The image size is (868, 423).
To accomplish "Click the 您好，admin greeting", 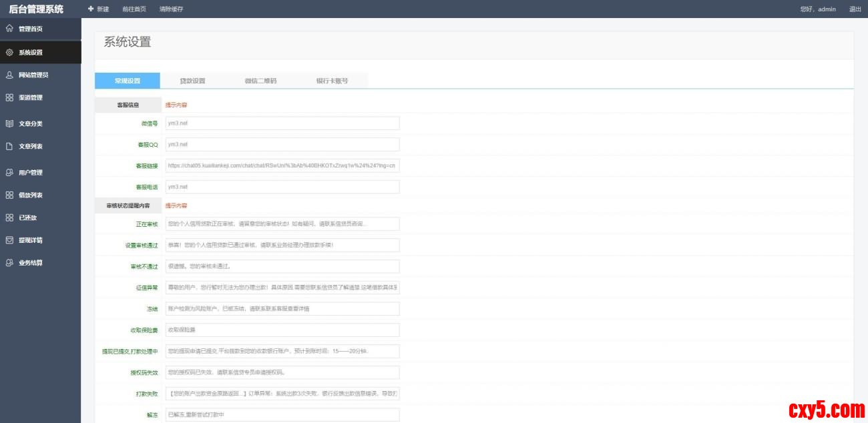I will (818, 9).
